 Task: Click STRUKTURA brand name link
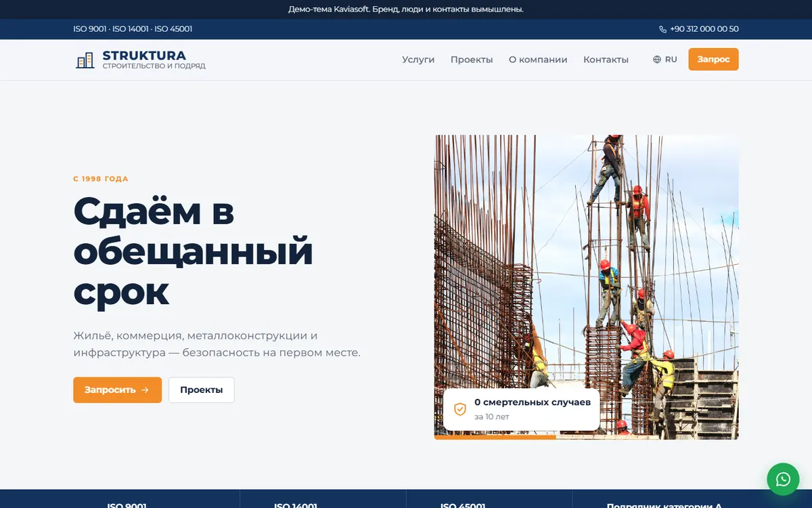[x=144, y=56]
